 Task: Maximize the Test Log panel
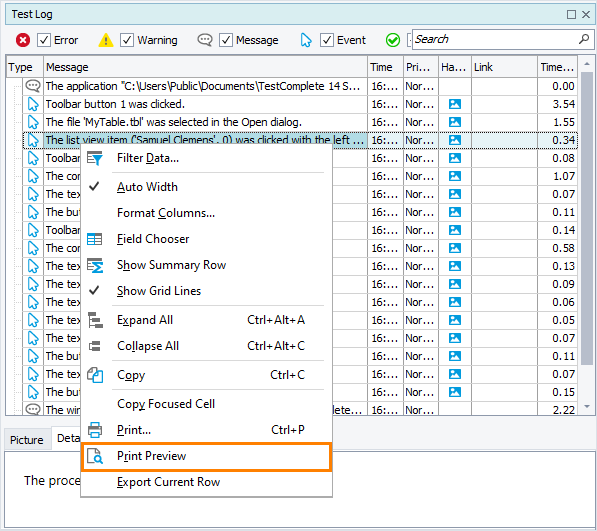tap(571, 14)
